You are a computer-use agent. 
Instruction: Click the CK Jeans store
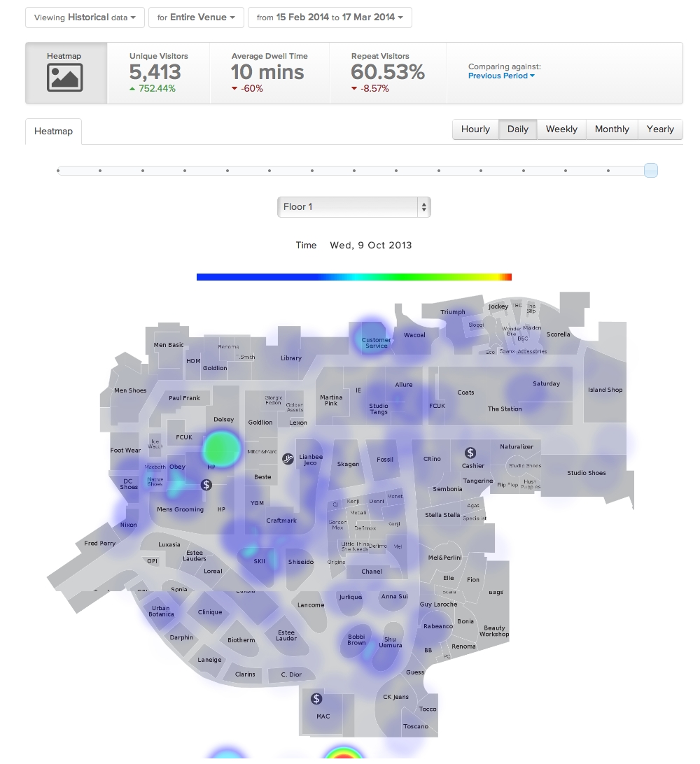pyautogui.click(x=395, y=698)
